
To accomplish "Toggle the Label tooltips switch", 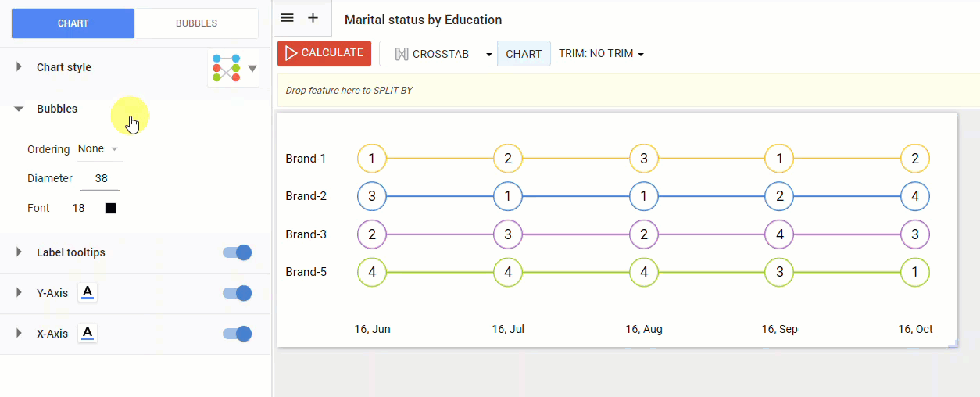I will click(238, 252).
